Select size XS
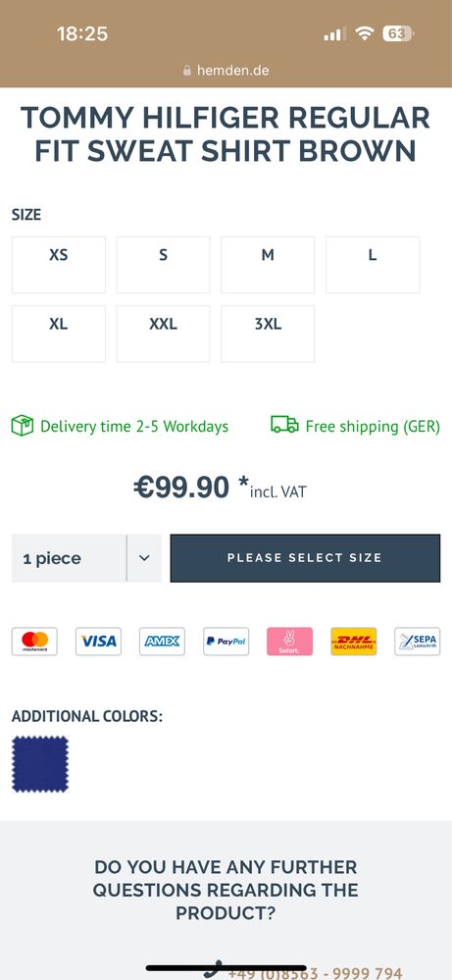Screen dimensions: 452x980 coord(59,265)
